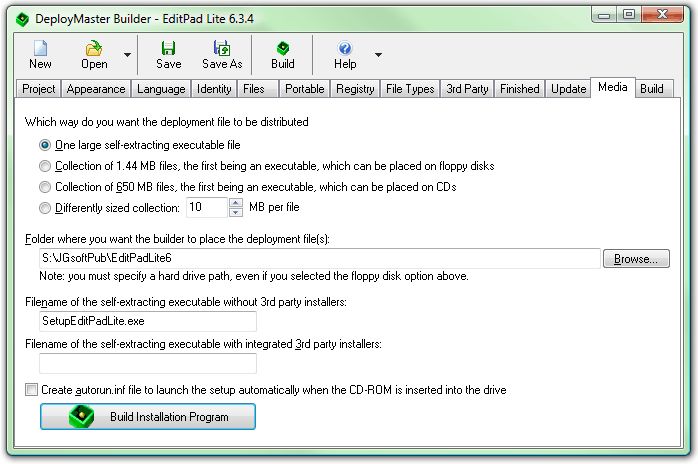Maximize the DeployMaster Builder window
Screen dimensions: 698x464
(x=629, y=15)
